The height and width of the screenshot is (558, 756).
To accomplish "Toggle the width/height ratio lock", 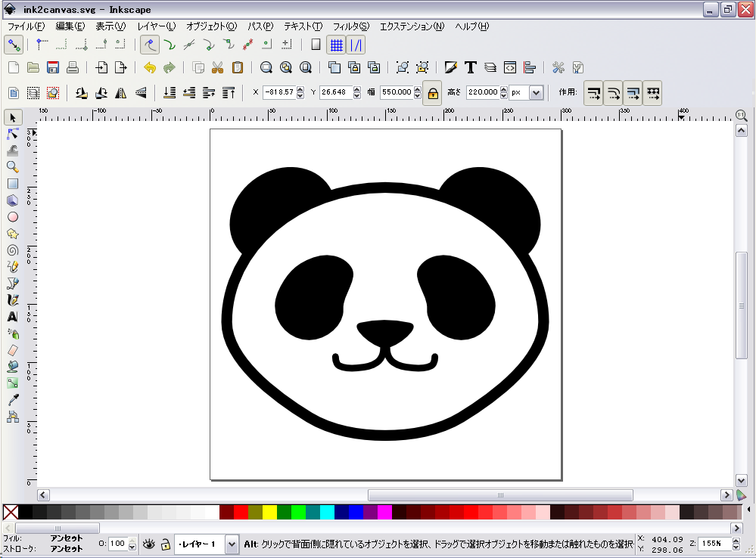I will pyautogui.click(x=432, y=93).
